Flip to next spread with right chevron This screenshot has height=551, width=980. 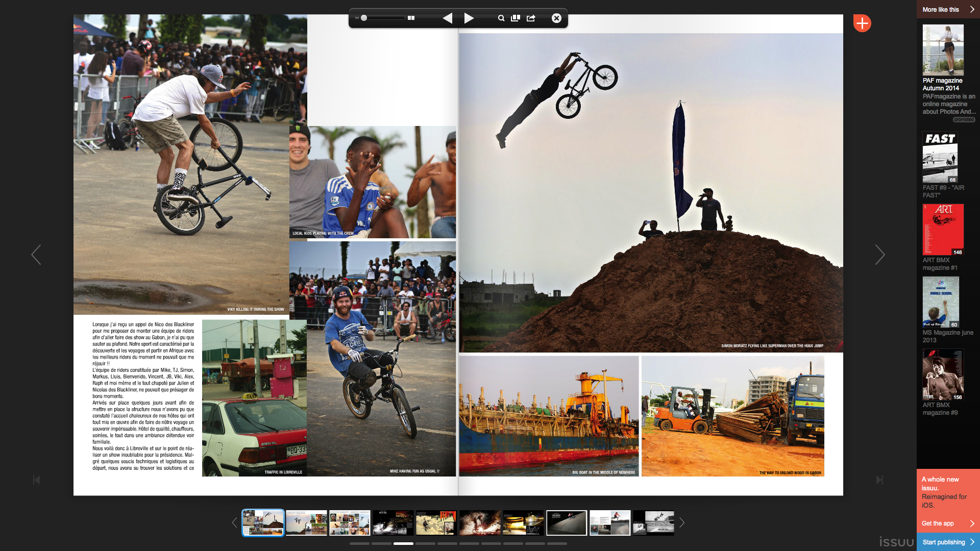click(879, 255)
